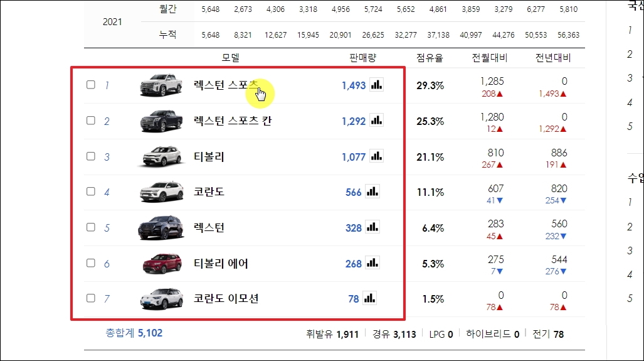Viewport: 644px width, 361px height.
Task: Open sales chart icon for 티볼리 에어
Action: (372, 263)
